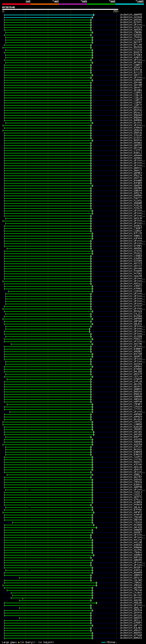Select the UniRef100_P47962 label
Image resolution: width=146 pixels, height=644 pixels.
point(131,273)
